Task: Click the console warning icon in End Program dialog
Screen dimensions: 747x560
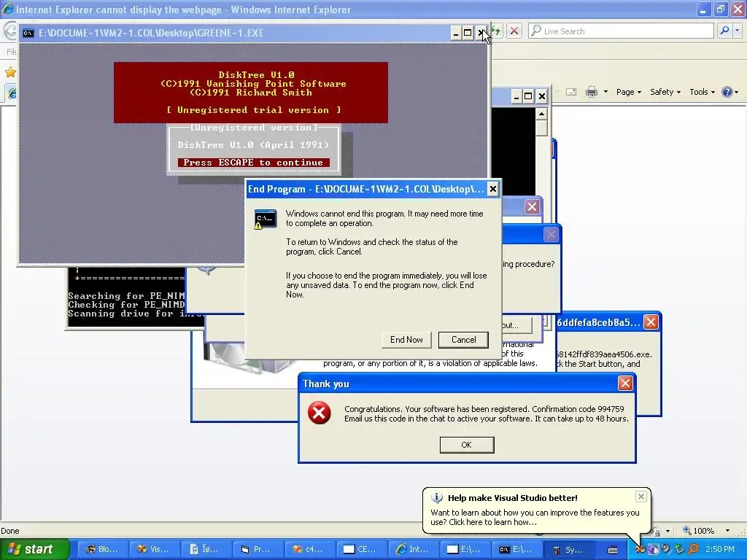Action: (265, 219)
